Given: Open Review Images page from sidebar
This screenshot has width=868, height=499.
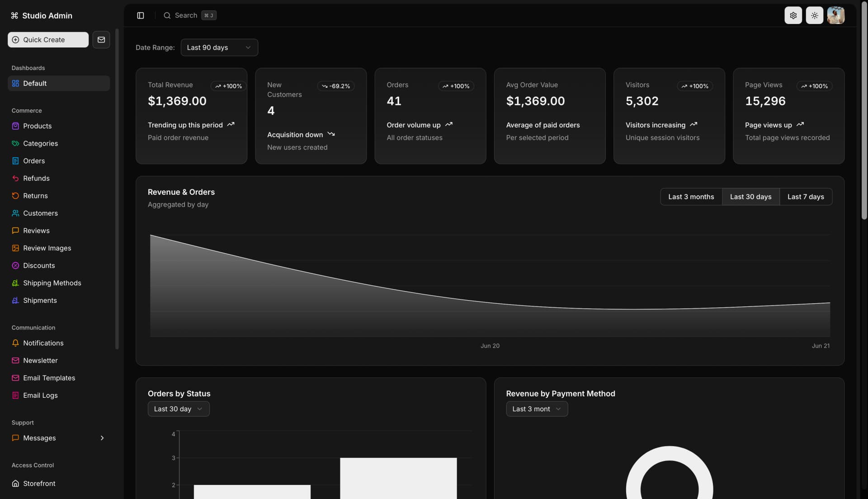Looking at the screenshot, I should 59,248.
